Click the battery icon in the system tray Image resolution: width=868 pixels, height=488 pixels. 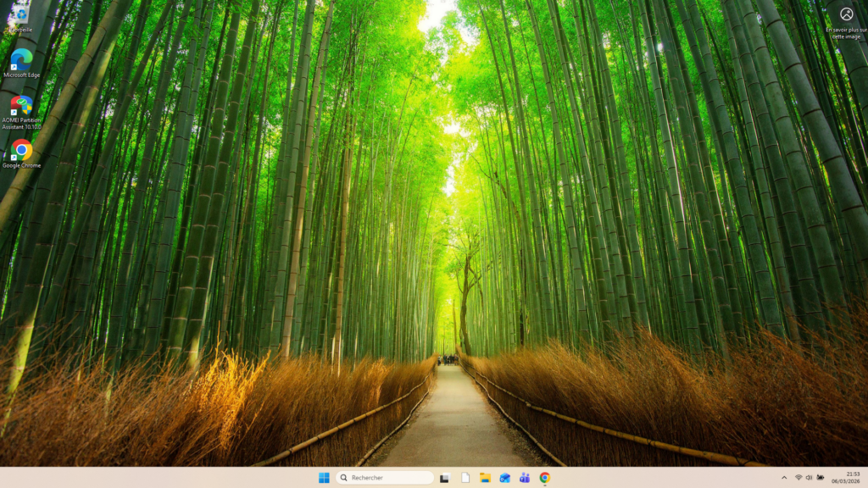click(821, 478)
